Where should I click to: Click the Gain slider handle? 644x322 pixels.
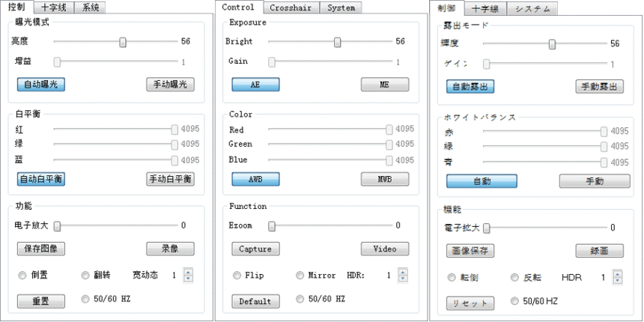point(272,62)
